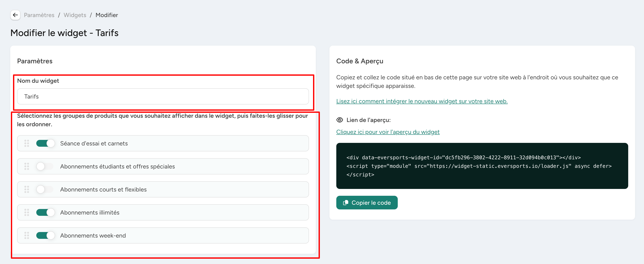Click drag handle for Abonnements courts et flexibles

[27, 189]
